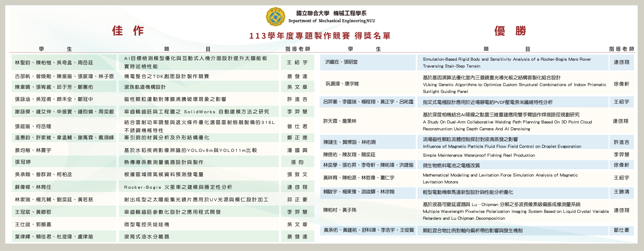
Task: Click the topic 牽引鉤的材質分析及外形結構優化
Action: click(167, 137)
